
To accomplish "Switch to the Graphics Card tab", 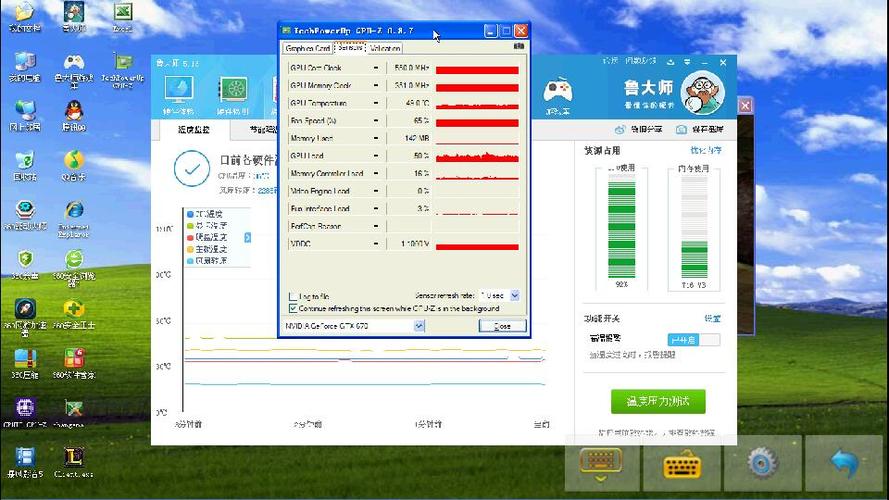I will coord(307,49).
